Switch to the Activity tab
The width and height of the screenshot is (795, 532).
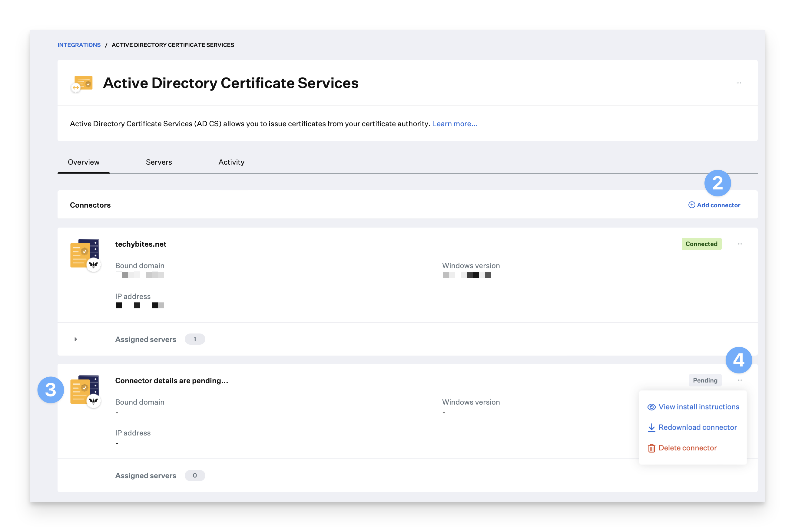(x=231, y=162)
